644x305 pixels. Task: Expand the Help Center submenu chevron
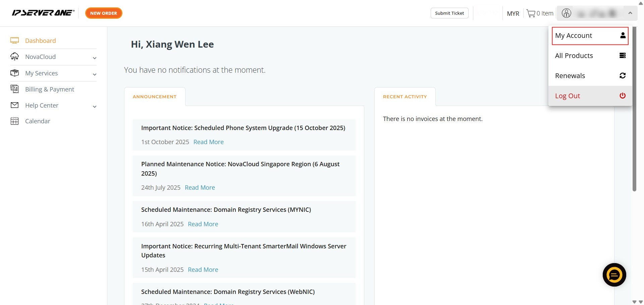coord(95,106)
